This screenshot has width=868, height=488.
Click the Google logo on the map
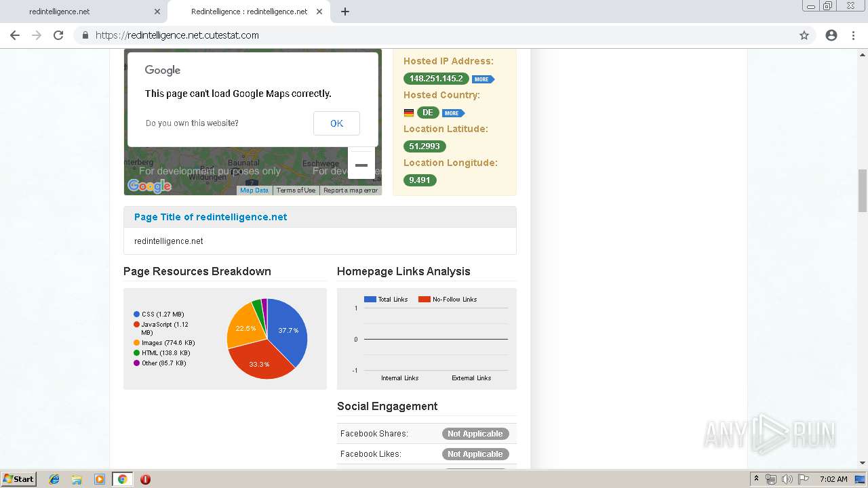click(149, 186)
